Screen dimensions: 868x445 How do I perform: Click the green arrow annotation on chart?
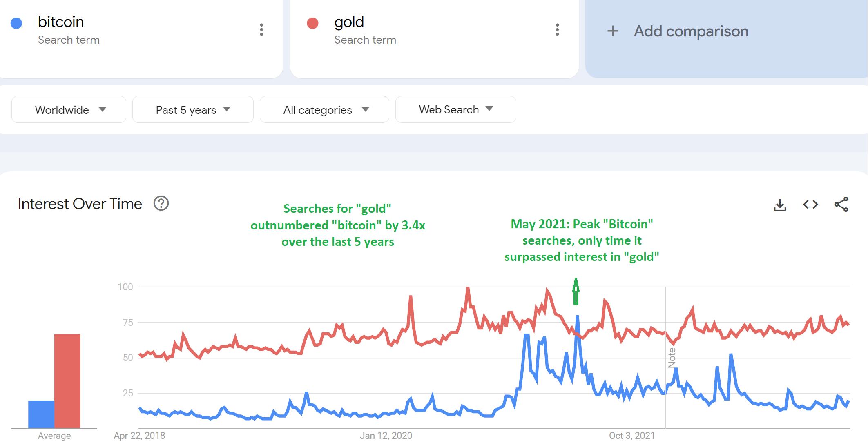coord(576,291)
